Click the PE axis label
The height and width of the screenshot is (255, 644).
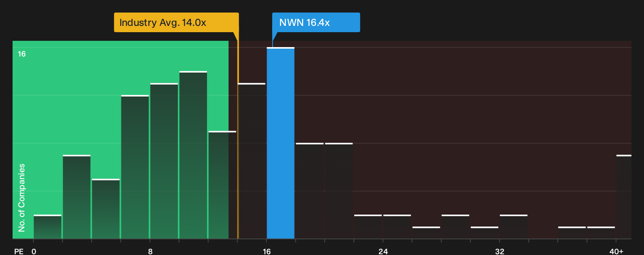click(19, 251)
